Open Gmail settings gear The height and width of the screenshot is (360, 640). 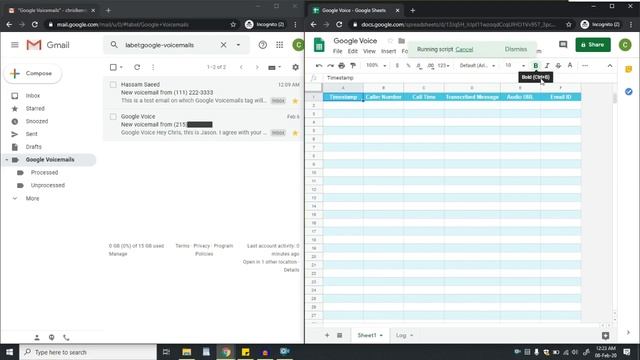point(296,67)
